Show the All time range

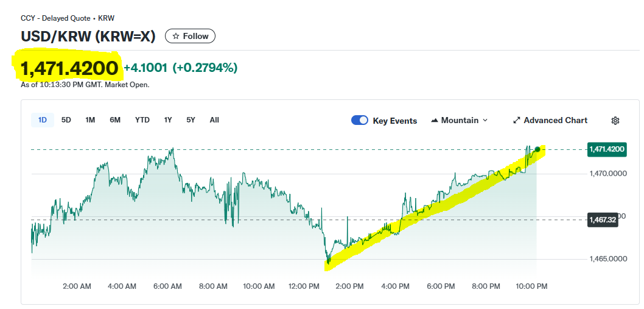(214, 120)
